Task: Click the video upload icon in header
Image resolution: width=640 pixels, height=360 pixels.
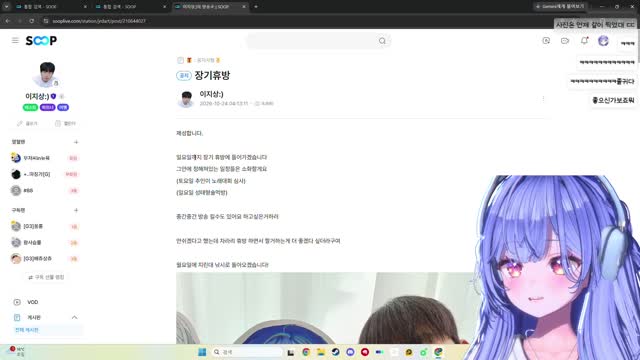Action: [x=546, y=40]
